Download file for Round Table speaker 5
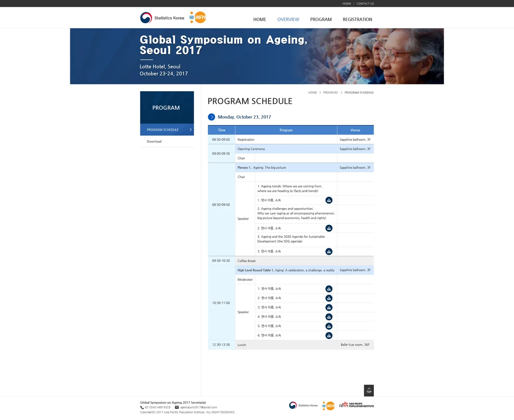 329,326
